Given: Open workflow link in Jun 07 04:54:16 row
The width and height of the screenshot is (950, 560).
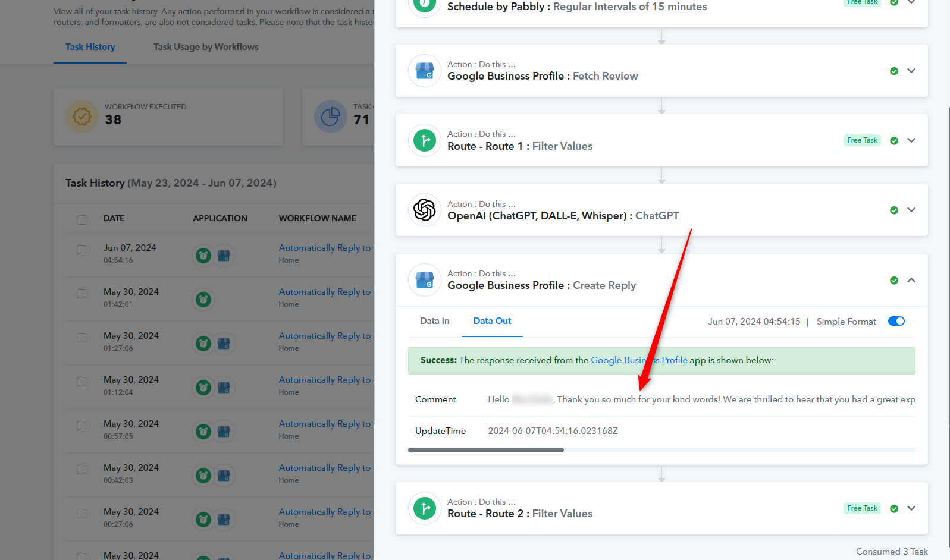Looking at the screenshot, I should click(x=325, y=248).
